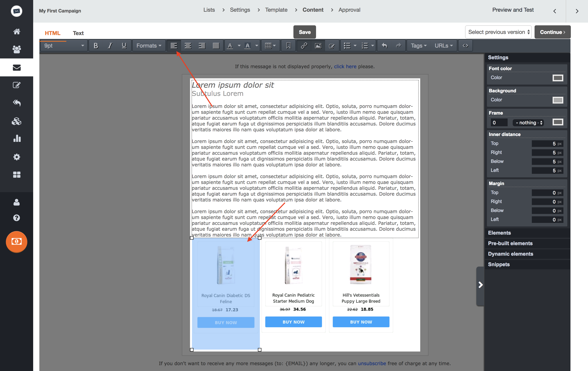588x371 pixels.
Task: Click the Save button
Action: [x=305, y=32]
